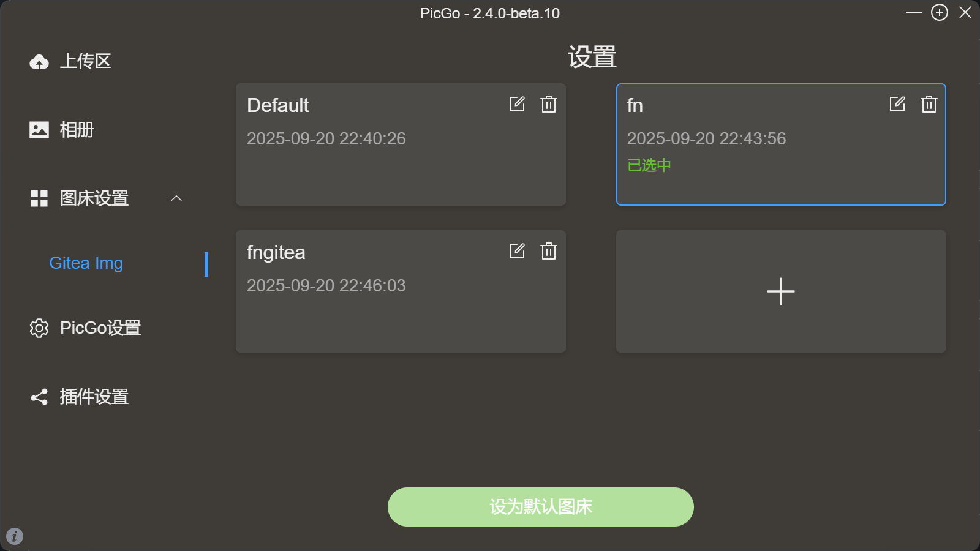Go to 相册 album page
Image resolution: width=980 pixels, height=551 pixels.
click(x=77, y=130)
